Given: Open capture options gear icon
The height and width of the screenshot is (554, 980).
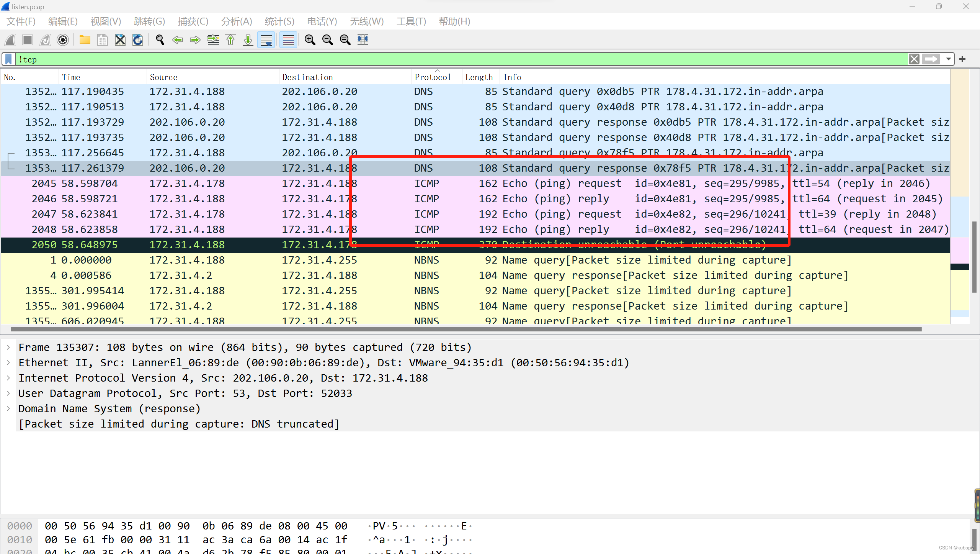Looking at the screenshot, I should tap(63, 40).
